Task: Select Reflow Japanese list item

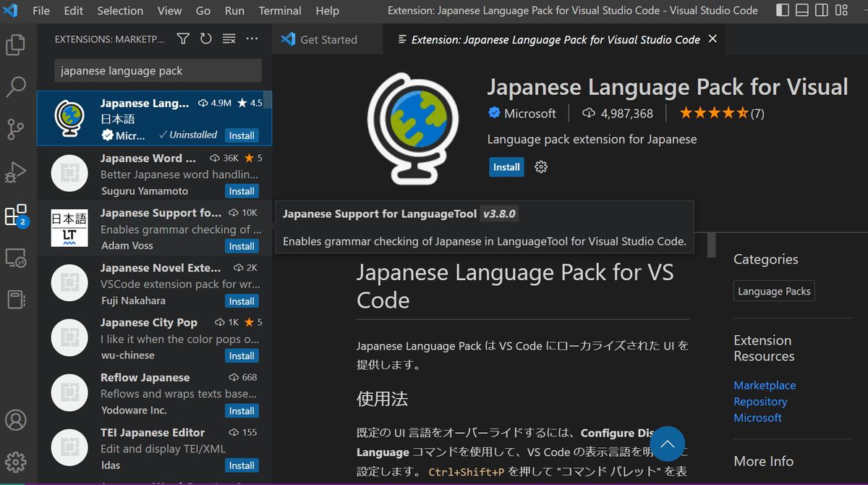Action: [x=155, y=394]
